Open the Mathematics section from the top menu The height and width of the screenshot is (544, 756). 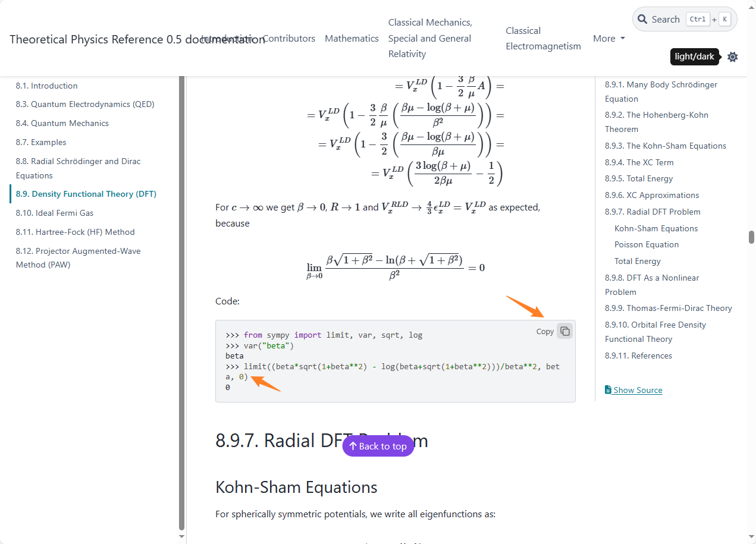(x=351, y=38)
